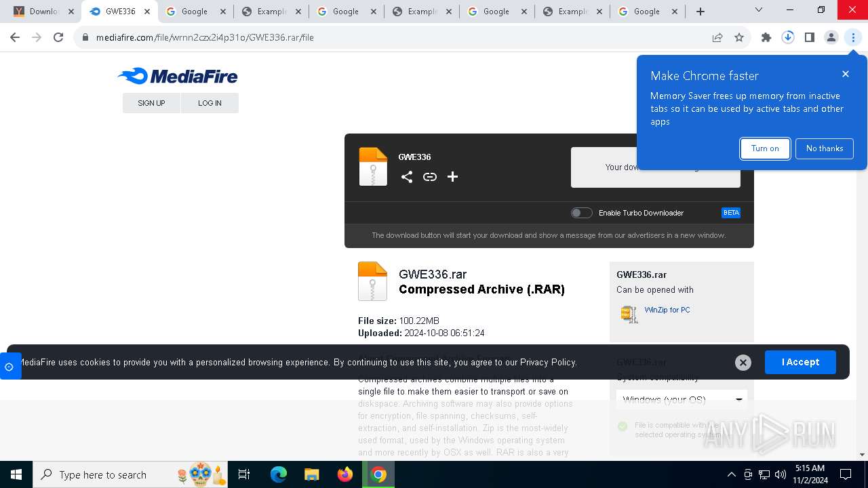Viewport: 868px width, 488px height.
Task: Click the Compressed Archive (.RAR) heading
Action: click(x=481, y=289)
